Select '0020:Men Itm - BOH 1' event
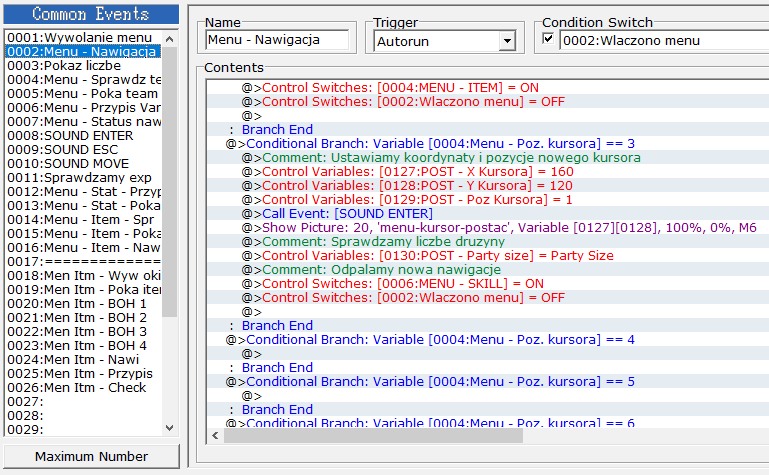Screen dimensions: 769x475 coord(82,303)
